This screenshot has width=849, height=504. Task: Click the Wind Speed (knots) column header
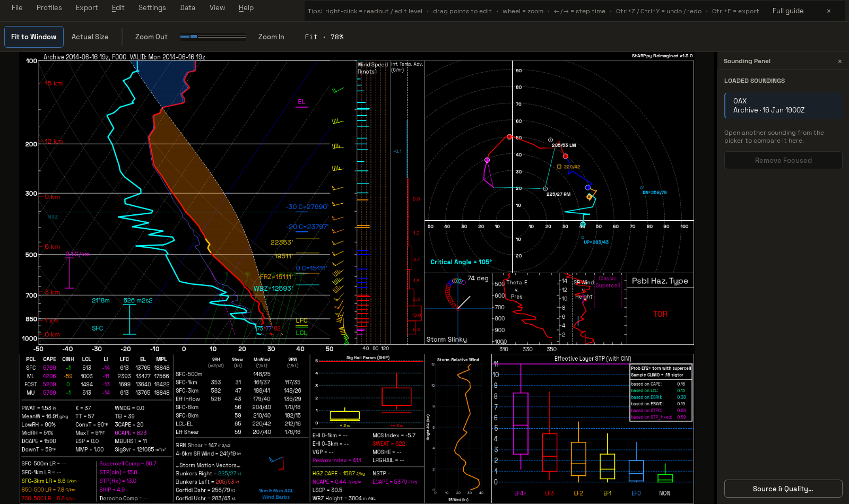(372, 68)
